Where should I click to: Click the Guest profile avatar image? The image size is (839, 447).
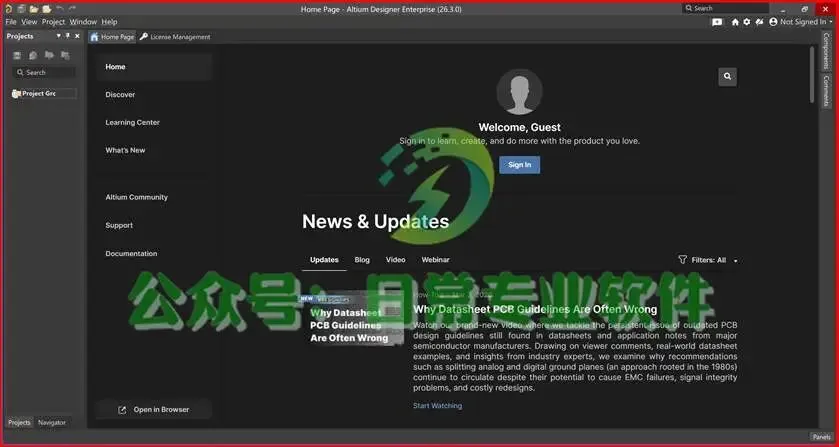point(519,92)
